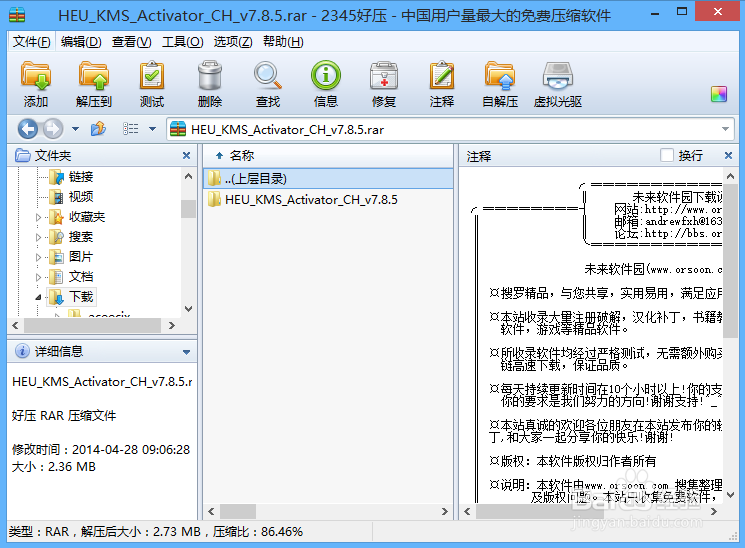Toggle the 换行 checkbox
This screenshot has height=548, width=745.
pyautogui.click(x=667, y=155)
